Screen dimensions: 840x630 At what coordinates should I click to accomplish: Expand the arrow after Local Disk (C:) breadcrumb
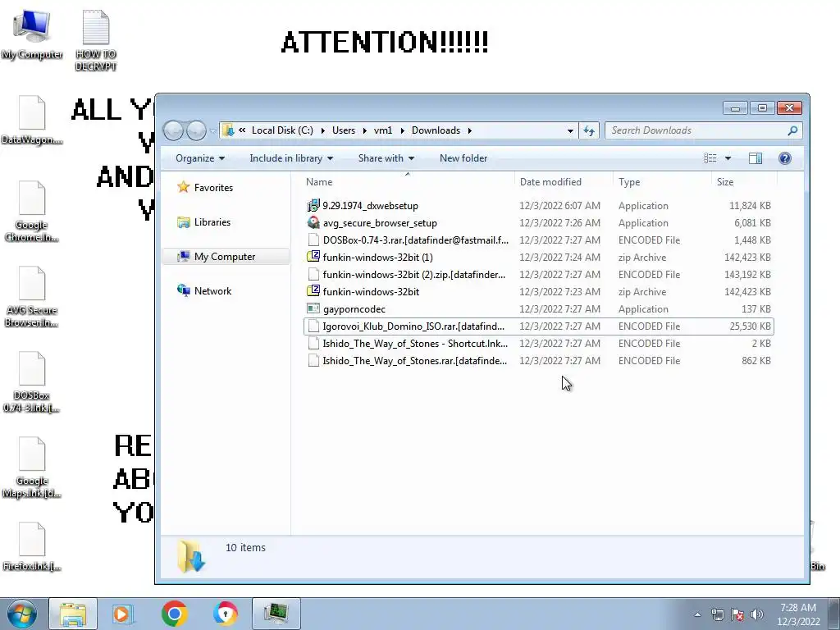point(322,130)
